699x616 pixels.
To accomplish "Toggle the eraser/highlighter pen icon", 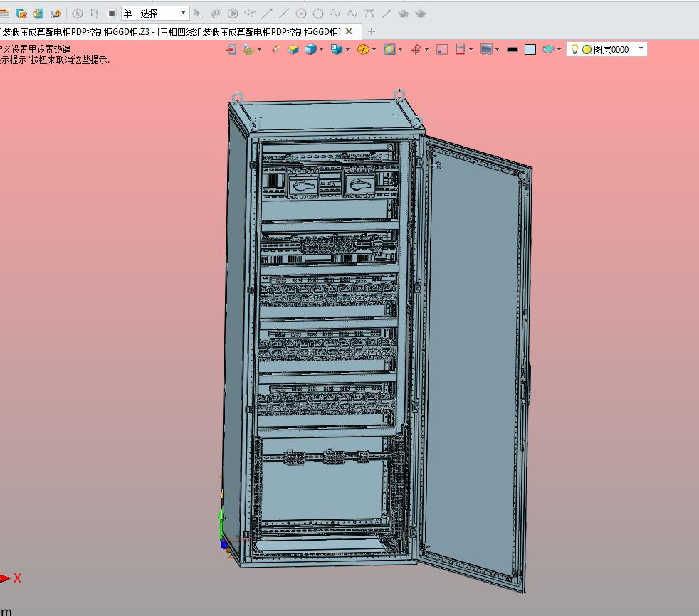I will tap(275, 49).
